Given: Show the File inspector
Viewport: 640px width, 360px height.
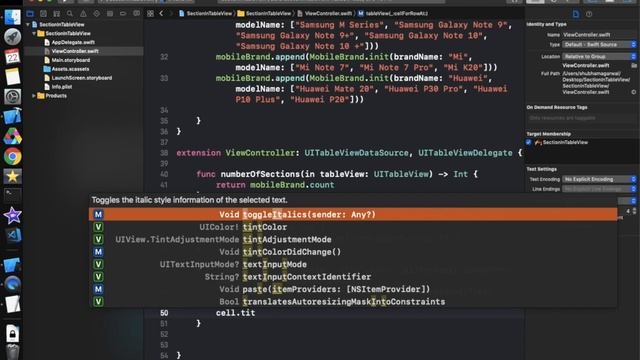Looking at the screenshot, I should pos(576,14).
